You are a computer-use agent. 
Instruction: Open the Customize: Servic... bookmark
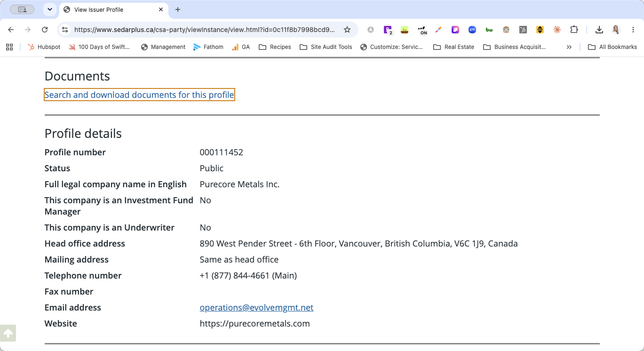point(391,47)
